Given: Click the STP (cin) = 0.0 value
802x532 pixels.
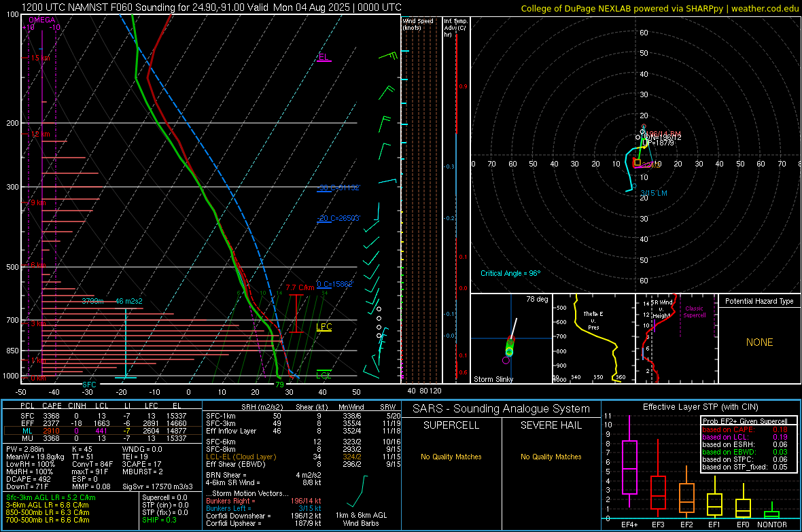Looking at the screenshot, I should 165,505.
